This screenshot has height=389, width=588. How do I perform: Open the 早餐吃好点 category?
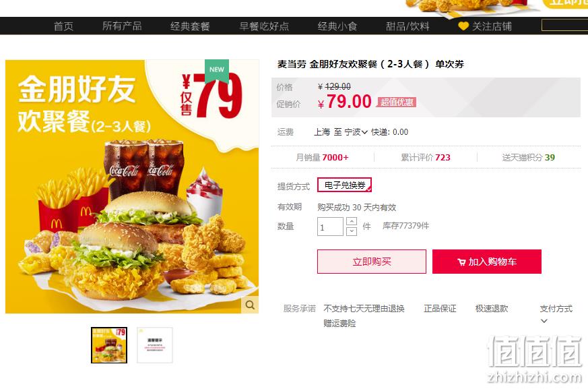pyautogui.click(x=264, y=26)
